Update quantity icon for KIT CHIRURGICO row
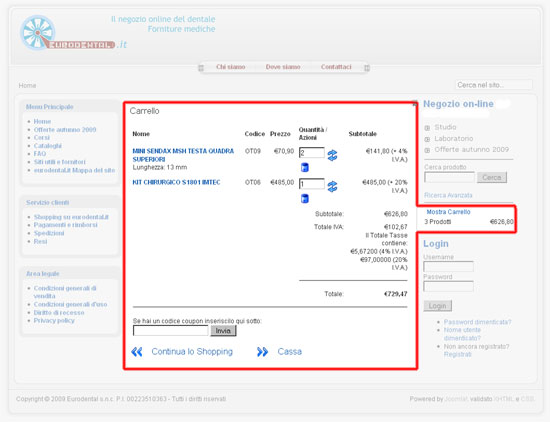The width and height of the screenshot is (550, 422). 332,186
